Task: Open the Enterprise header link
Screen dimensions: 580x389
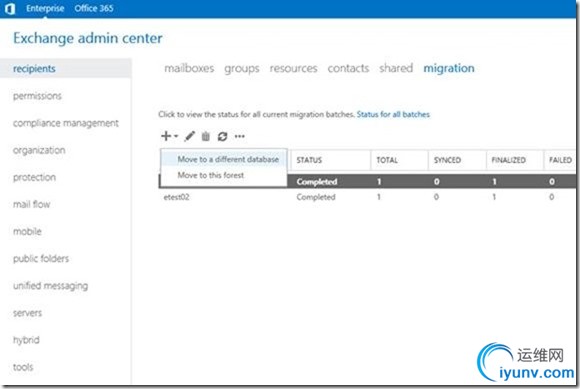Action: click(45, 8)
